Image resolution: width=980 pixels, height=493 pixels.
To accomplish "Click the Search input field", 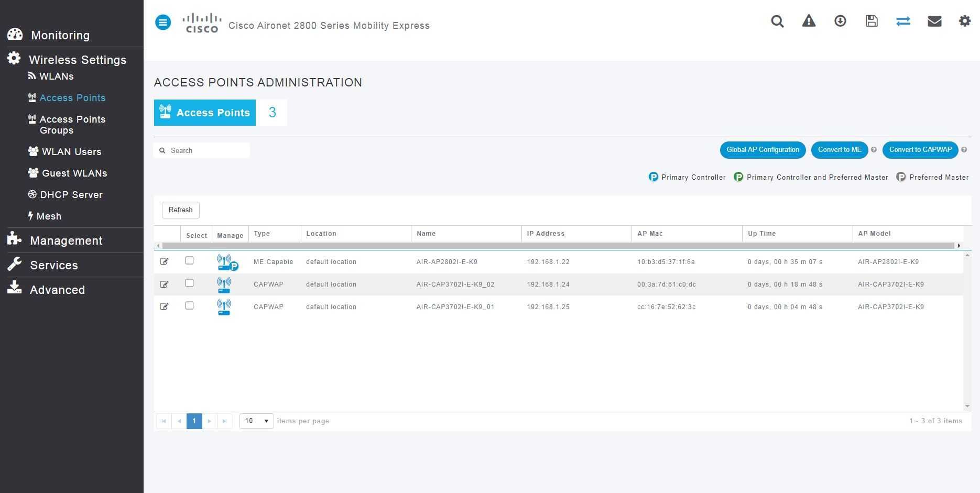I will tap(202, 150).
